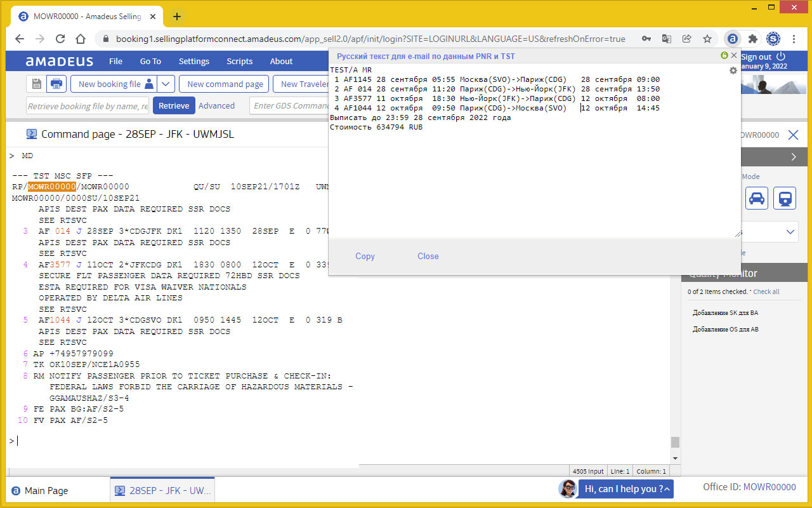Viewport: 812px width, 508px height.
Task: Expand the gray panel chevron arrow
Action: point(794,157)
